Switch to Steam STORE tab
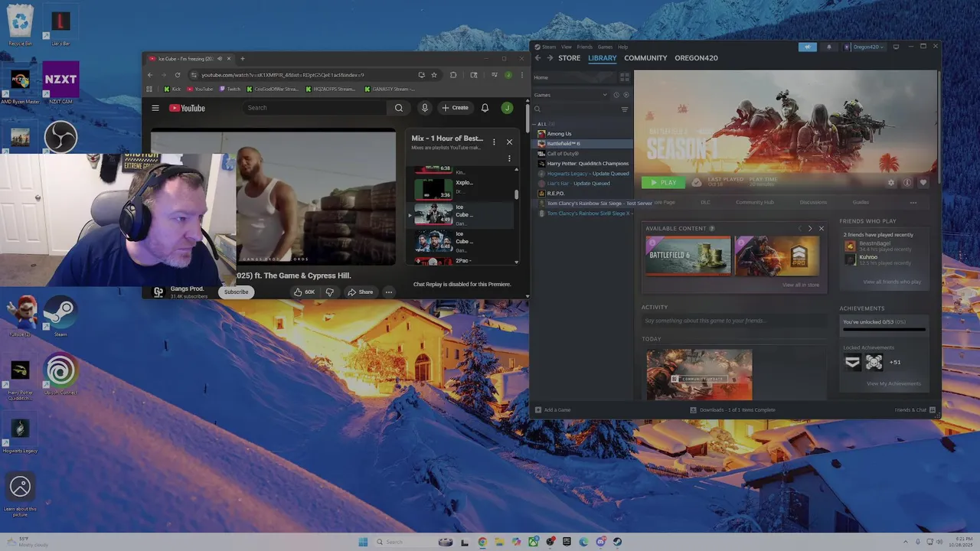 click(x=569, y=58)
